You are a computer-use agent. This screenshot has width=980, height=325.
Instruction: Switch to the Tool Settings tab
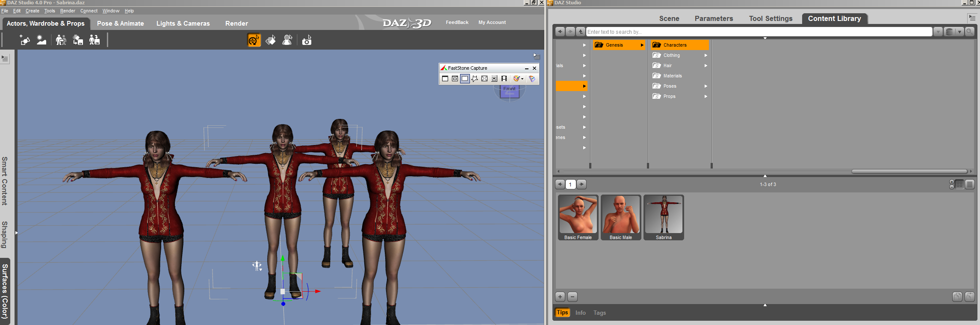coord(770,18)
